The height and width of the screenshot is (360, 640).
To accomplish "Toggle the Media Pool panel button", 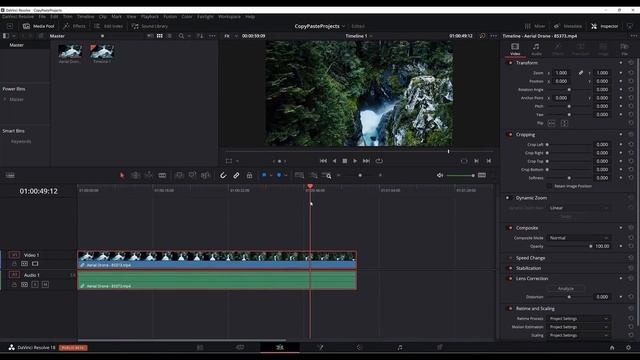I will coord(39,26).
